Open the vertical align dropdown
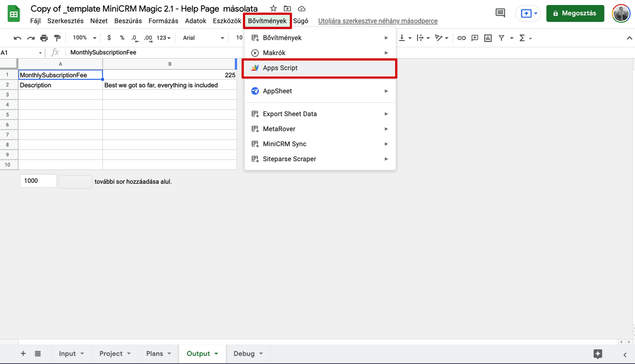 405,38
